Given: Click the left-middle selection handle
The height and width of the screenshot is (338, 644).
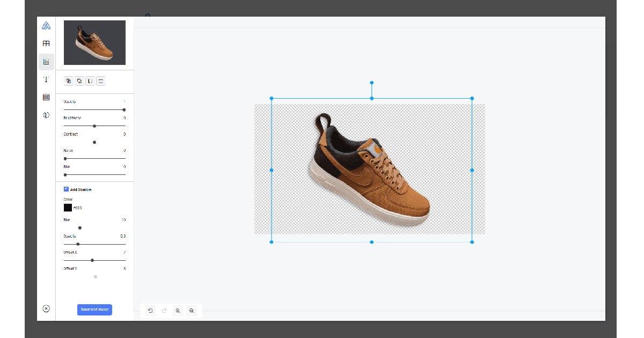Looking at the screenshot, I should point(272,170).
